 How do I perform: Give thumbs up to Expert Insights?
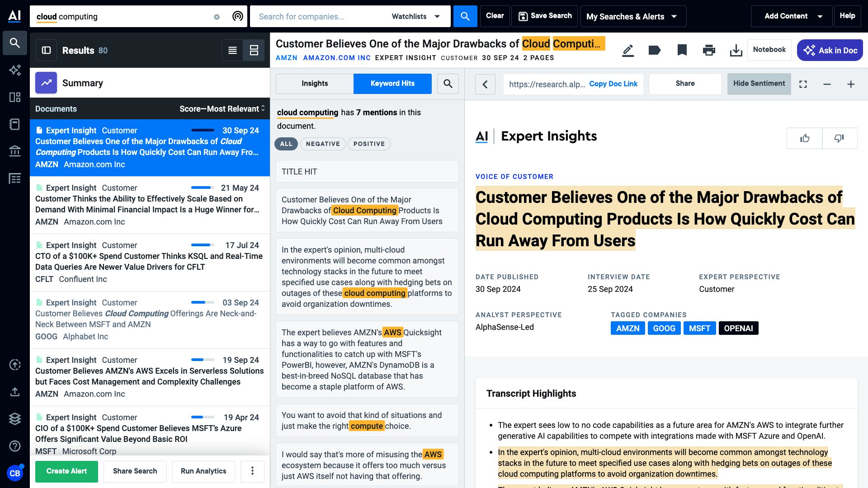click(x=805, y=138)
